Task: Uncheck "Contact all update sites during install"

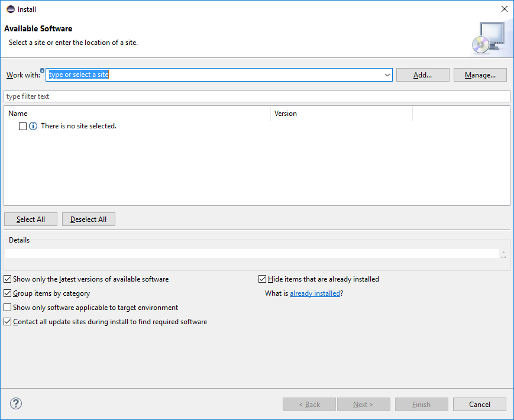Action: [8, 321]
